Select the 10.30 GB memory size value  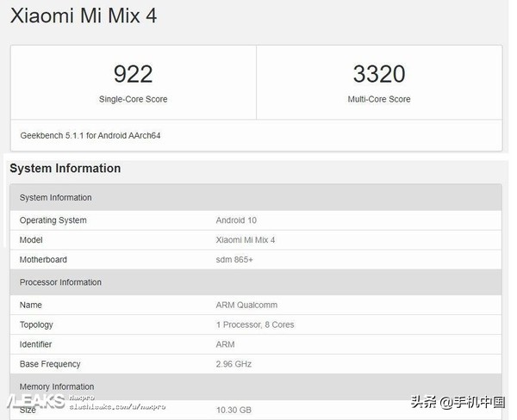pos(234,411)
